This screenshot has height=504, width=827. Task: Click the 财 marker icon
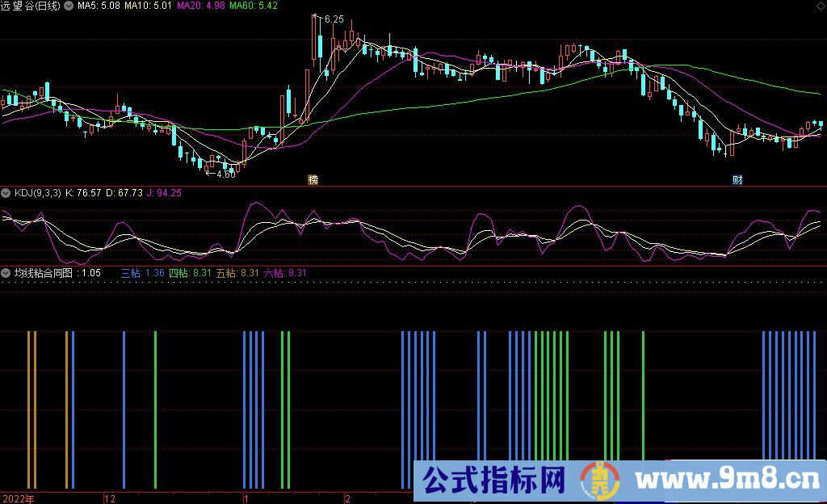pos(737,180)
